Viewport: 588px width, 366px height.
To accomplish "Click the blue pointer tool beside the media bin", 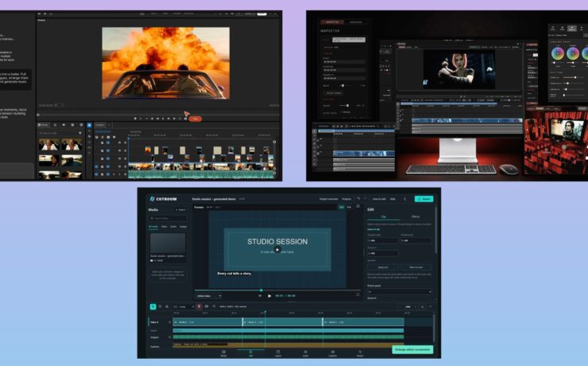I will point(89,125).
